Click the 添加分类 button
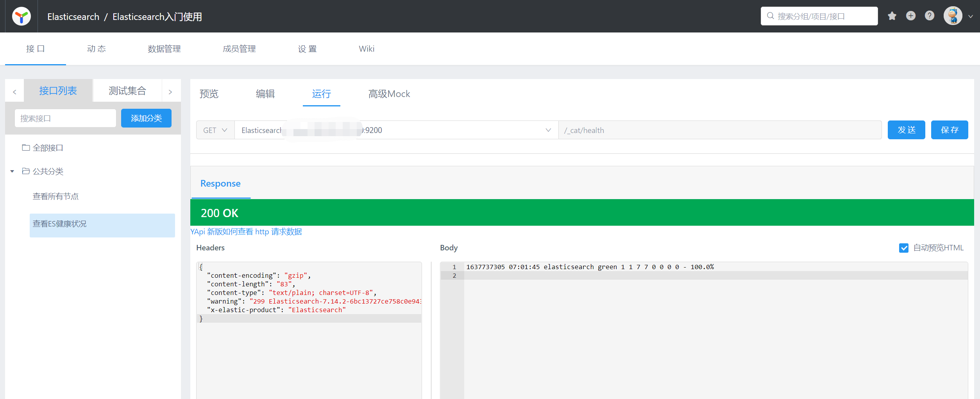Image resolution: width=980 pixels, height=399 pixels. tap(146, 118)
